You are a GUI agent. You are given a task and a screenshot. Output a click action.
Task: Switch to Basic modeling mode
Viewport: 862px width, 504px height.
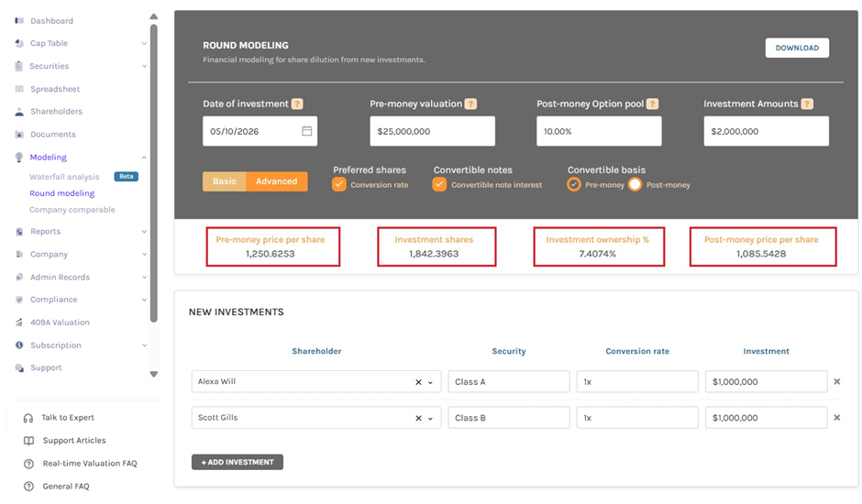pyautogui.click(x=225, y=181)
